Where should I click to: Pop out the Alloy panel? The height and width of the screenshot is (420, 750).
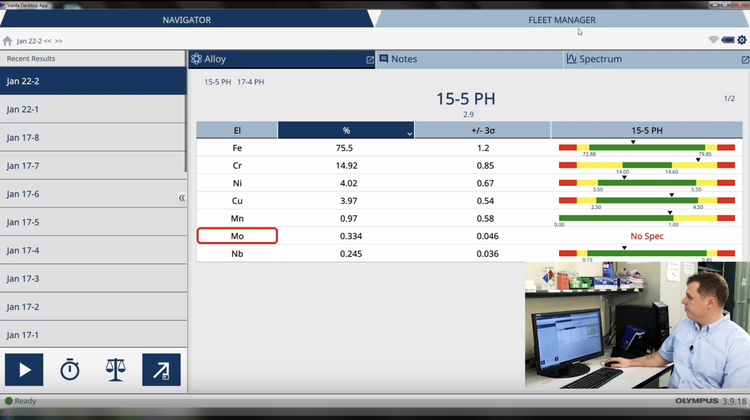(x=370, y=60)
